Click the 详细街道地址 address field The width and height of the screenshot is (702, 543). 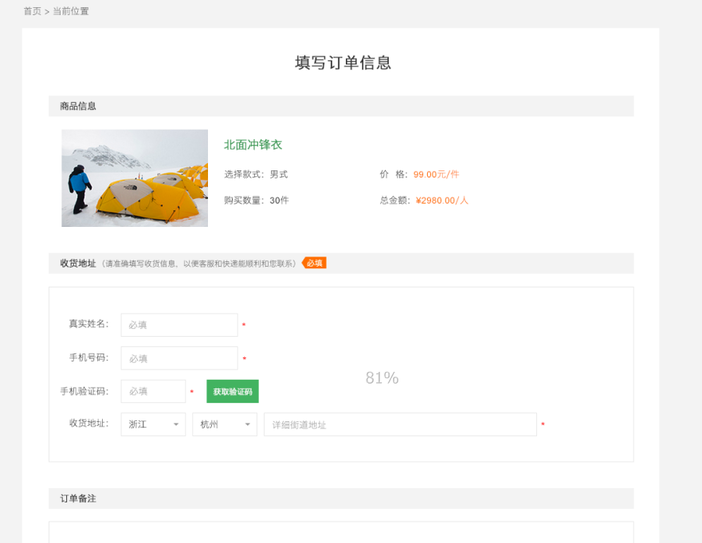tap(400, 424)
